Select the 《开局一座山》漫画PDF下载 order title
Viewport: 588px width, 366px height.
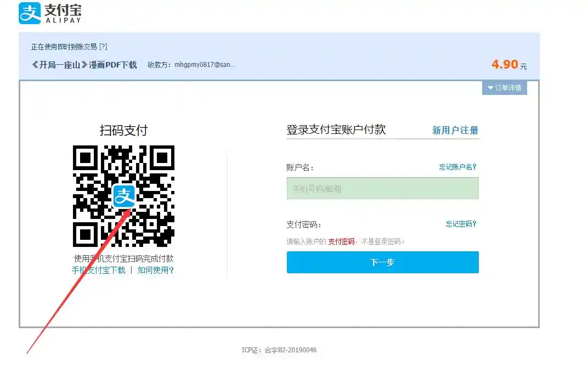pos(84,65)
